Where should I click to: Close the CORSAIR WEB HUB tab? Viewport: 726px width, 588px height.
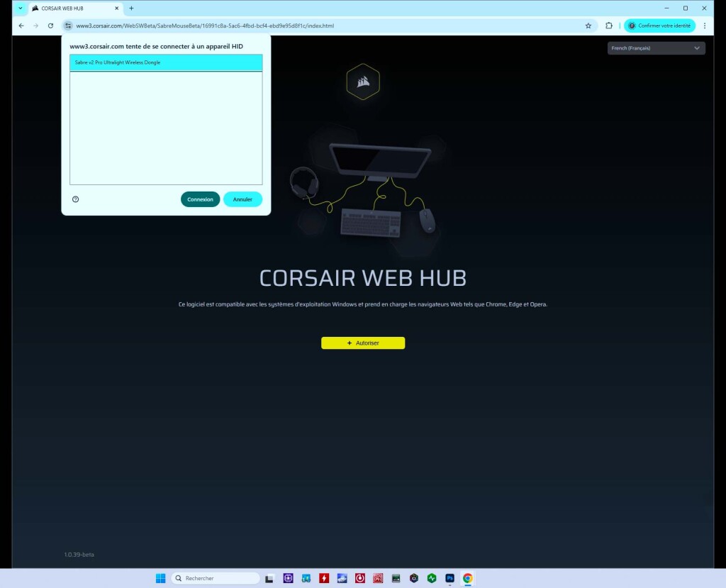click(x=117, y=9)
